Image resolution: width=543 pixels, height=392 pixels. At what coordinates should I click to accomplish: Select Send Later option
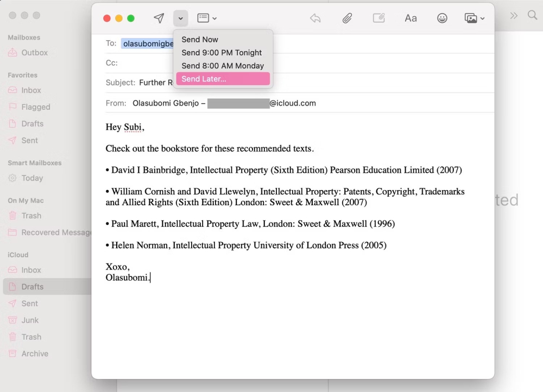coord(203,79)
